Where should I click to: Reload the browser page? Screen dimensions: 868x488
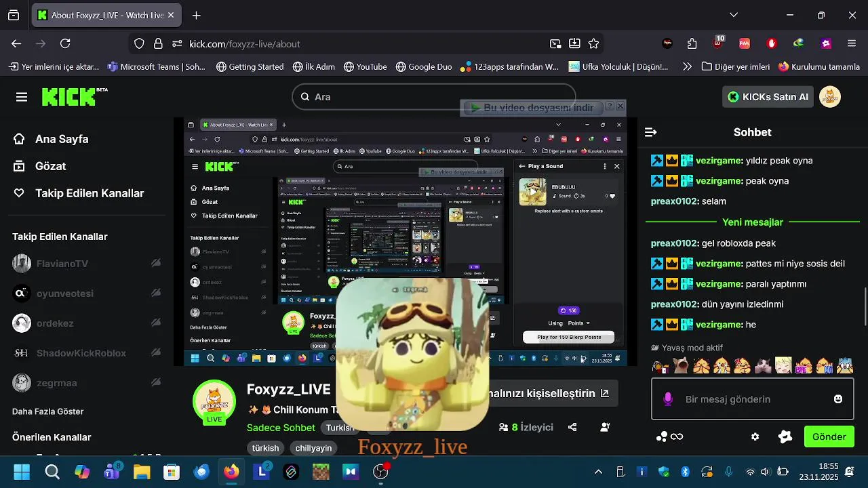65,43
